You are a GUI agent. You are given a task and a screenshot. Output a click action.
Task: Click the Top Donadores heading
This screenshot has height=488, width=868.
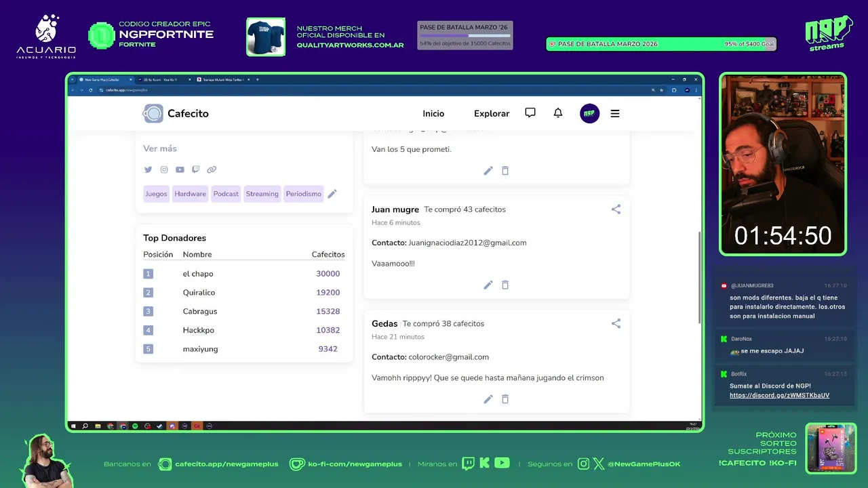coord(174,238)
